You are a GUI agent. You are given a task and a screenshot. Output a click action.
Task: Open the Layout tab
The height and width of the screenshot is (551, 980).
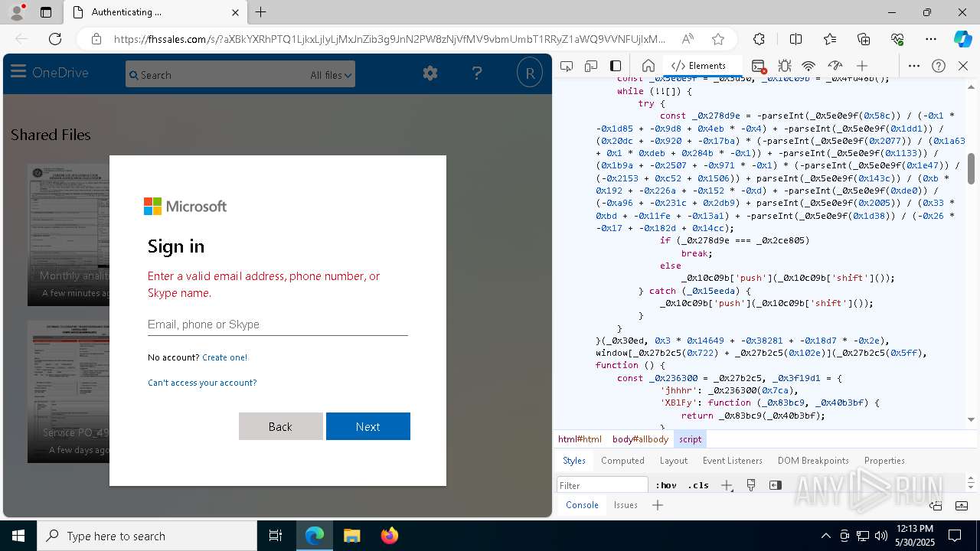pos(674,461)
